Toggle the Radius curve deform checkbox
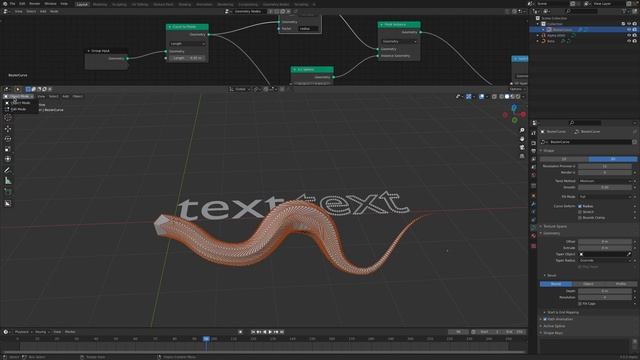This screenshot has height=360, width=640. 580,207
